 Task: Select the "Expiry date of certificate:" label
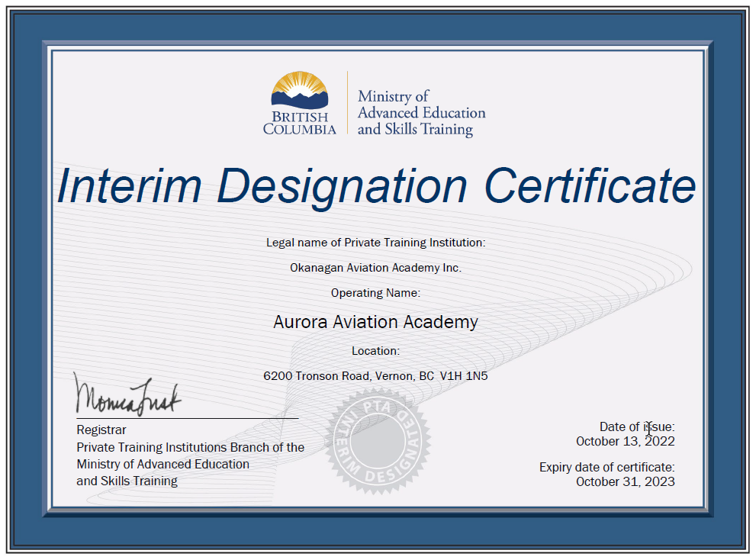[x=607, y=468]
